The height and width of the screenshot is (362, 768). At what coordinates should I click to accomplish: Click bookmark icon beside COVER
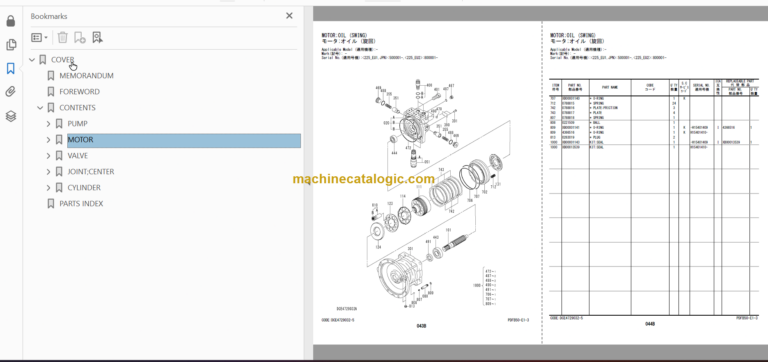click(43, 60)
